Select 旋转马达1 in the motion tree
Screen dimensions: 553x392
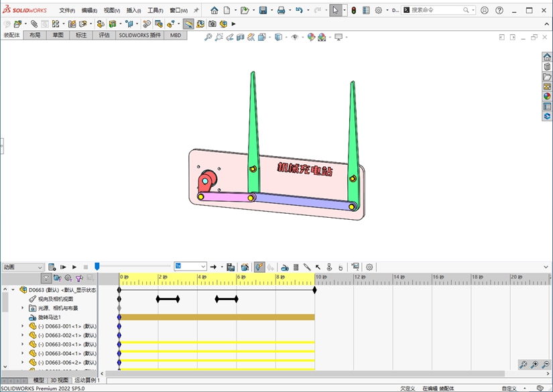[x=49, y=317]
